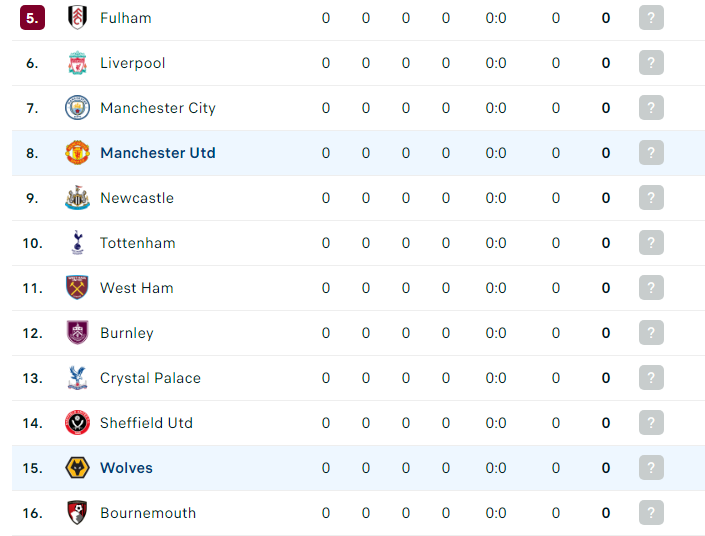The width and height of the screenshot is (705, 536).
Task: Click the Sheffield Utd crest icon
Action: [x=77, y=423]
